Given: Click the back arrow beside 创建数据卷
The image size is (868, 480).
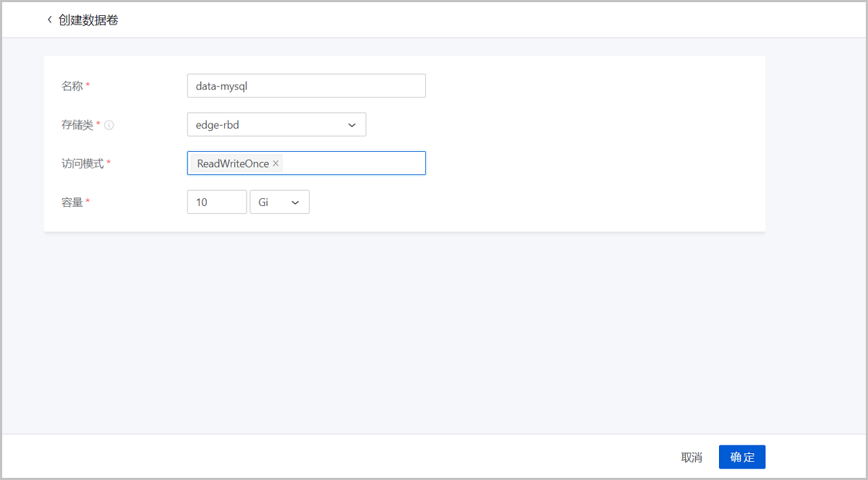Looking at the screenshot, I should pos(48,20).
